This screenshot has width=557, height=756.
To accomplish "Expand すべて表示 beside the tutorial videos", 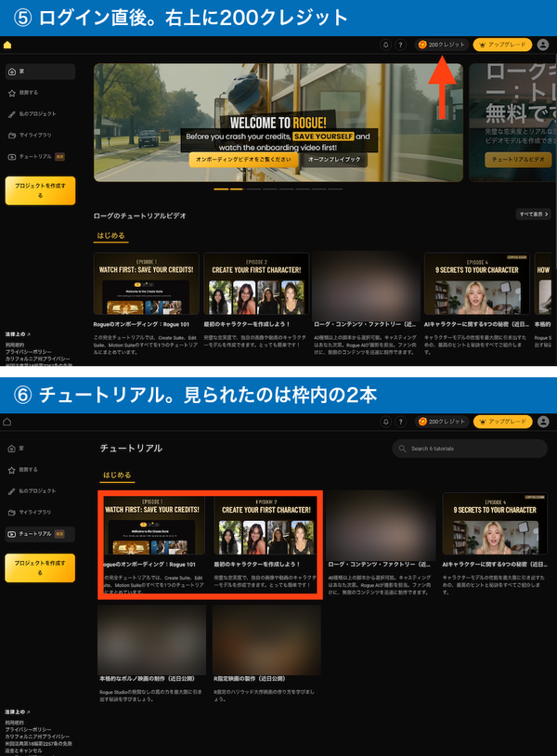I will coord(534,214).
